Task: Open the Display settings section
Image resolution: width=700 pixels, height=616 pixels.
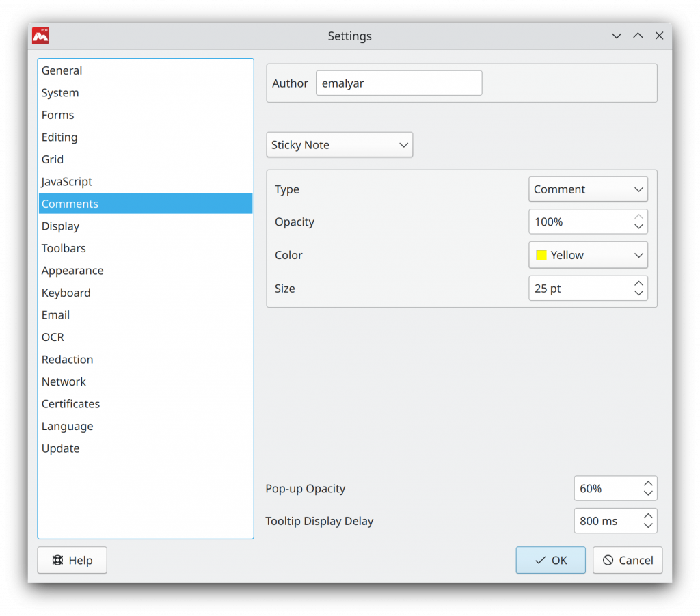Action: pos(60,226)
